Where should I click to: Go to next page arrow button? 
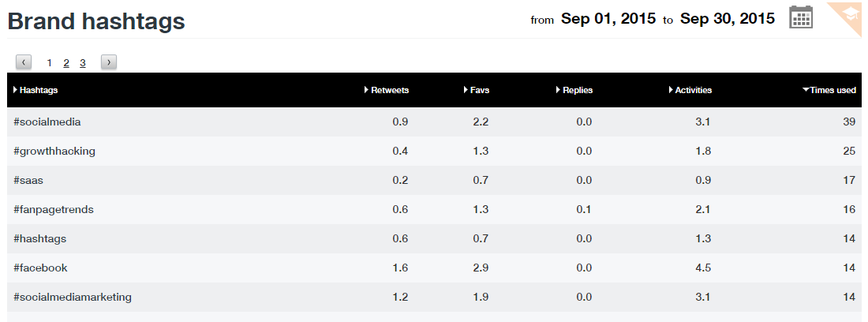click(x=109, y=62)
